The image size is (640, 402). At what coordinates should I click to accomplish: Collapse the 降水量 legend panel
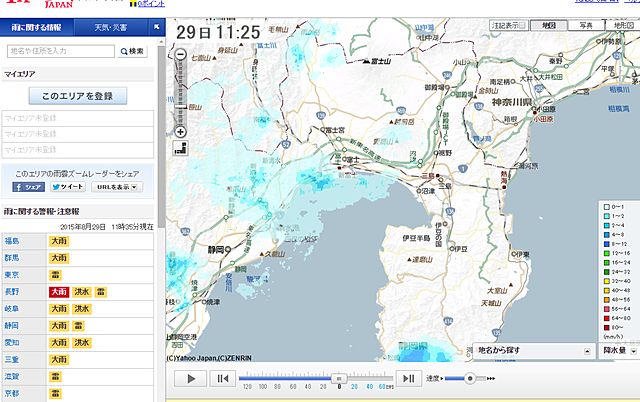point(632,350)
